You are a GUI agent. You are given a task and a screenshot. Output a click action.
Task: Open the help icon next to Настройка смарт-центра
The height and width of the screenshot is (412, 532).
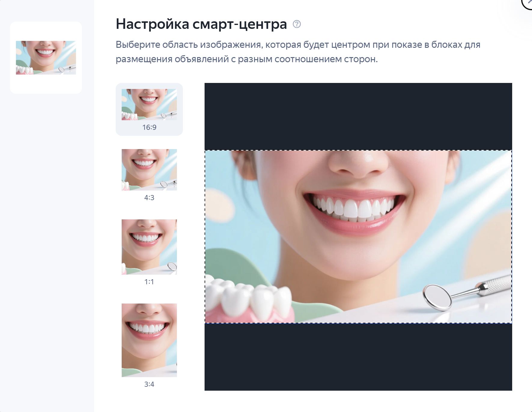tap(297, 24)
